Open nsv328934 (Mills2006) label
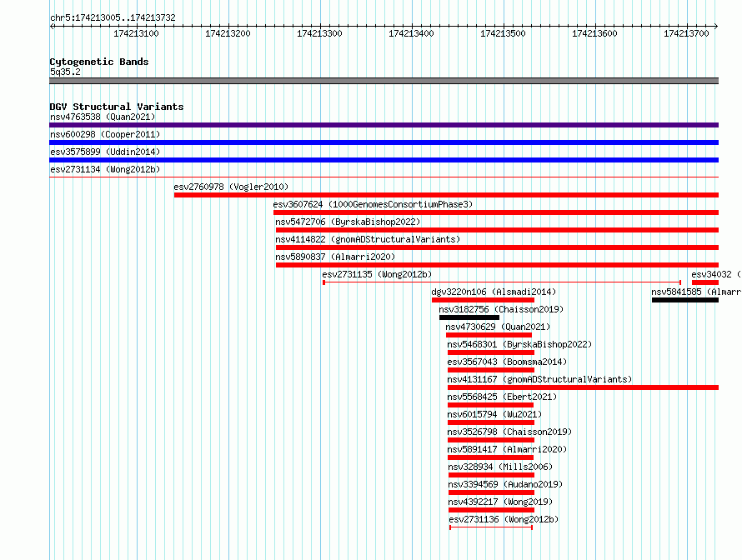 (x=501, y=467)
